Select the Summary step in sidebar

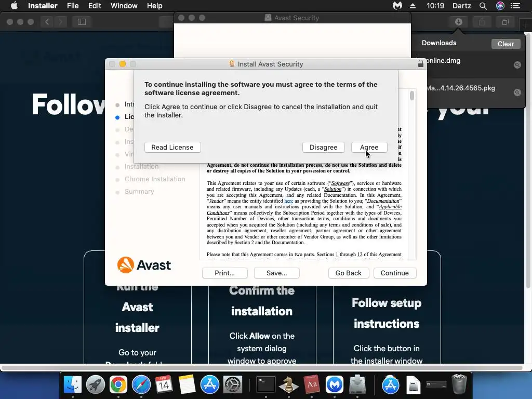tap(139, 192)
